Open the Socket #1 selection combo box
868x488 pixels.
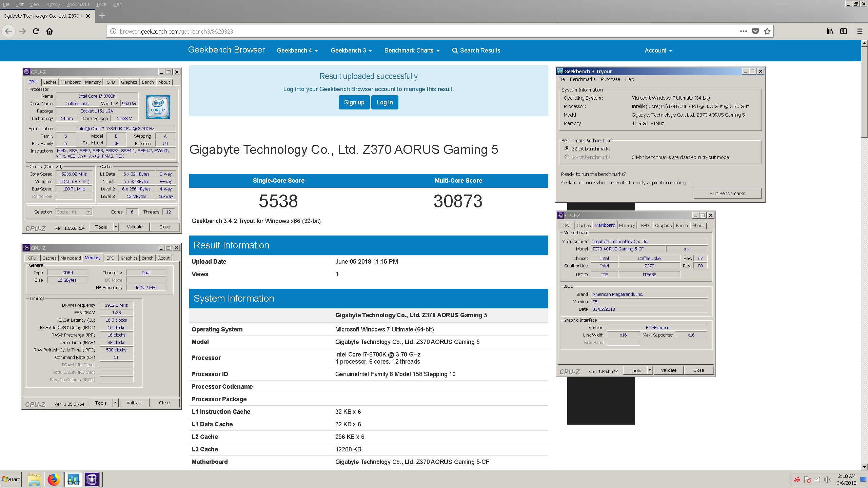(74, 212)
